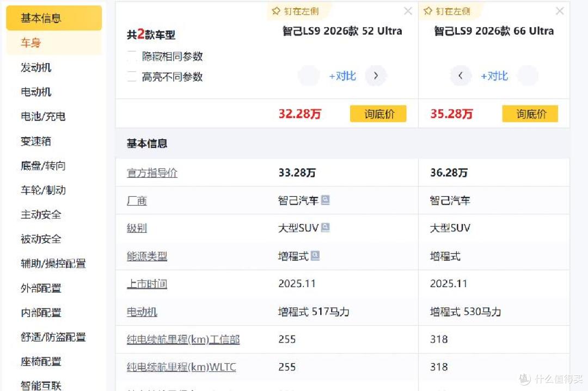The height and width of the screenshot is (391, 588).
Task: Click 增程式 energy type in 66 Ultra column
Action: (445, 256)
